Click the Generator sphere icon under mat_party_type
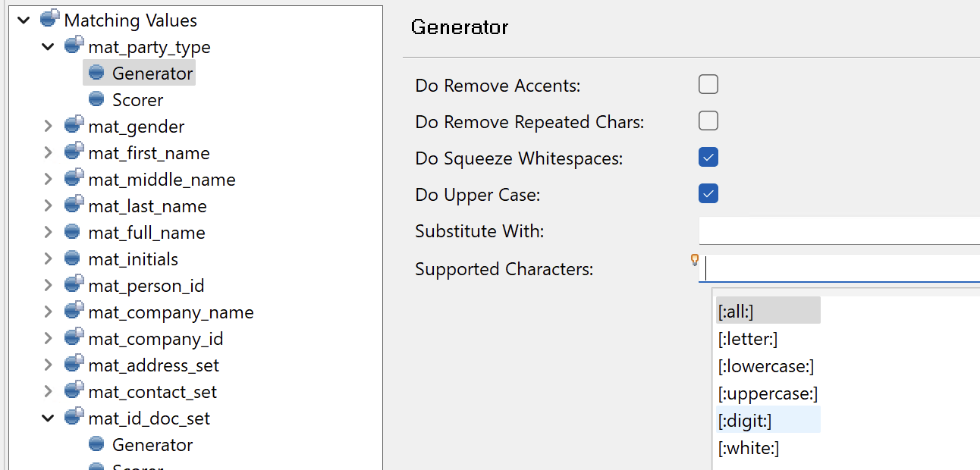Image resolution: width=980 pixels, height=470 pixels. click(x=96, y=73)
